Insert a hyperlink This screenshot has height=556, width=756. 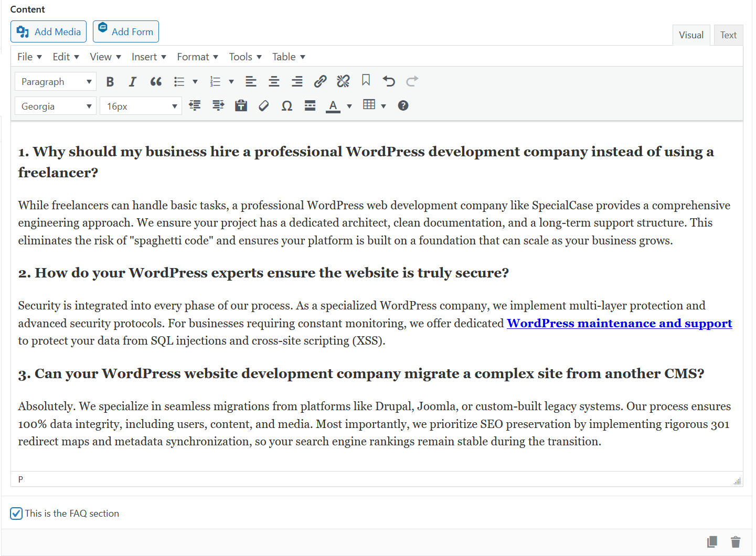point(320,81)
